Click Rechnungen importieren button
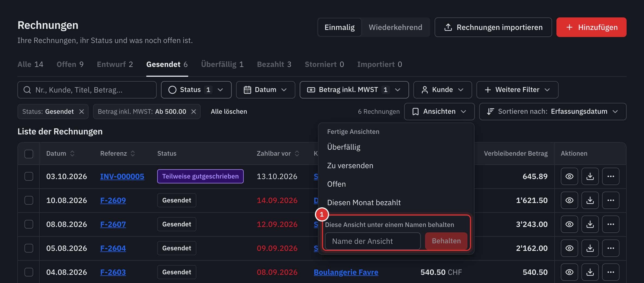Screen dimensions: 644x283 click(493, 27)
